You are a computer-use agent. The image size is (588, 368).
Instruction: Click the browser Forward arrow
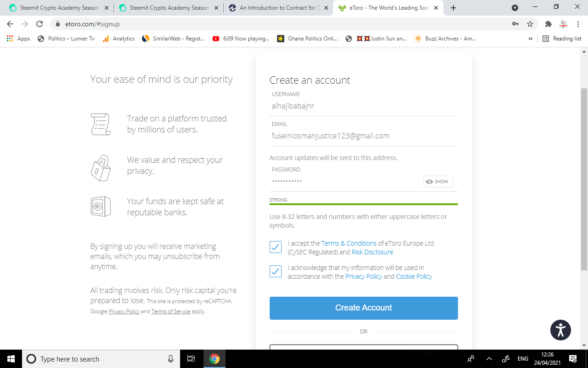coord(25,24)
